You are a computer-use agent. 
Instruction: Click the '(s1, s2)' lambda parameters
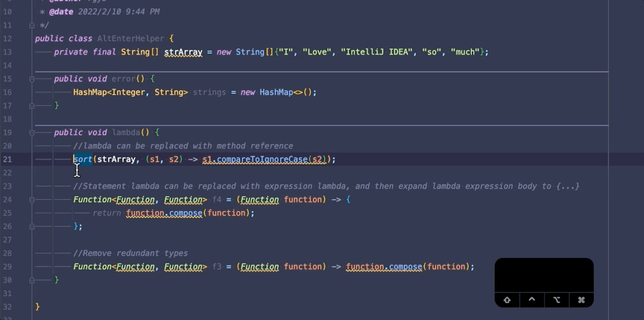[x=164, y=159]
